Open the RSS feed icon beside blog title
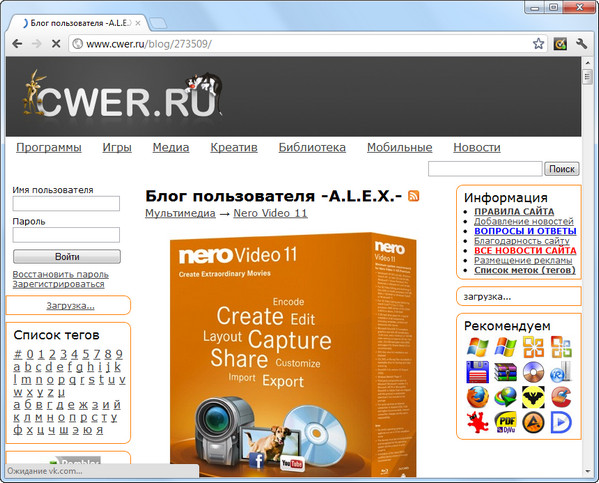The image size is (599, 483). (x=414, y=196)
